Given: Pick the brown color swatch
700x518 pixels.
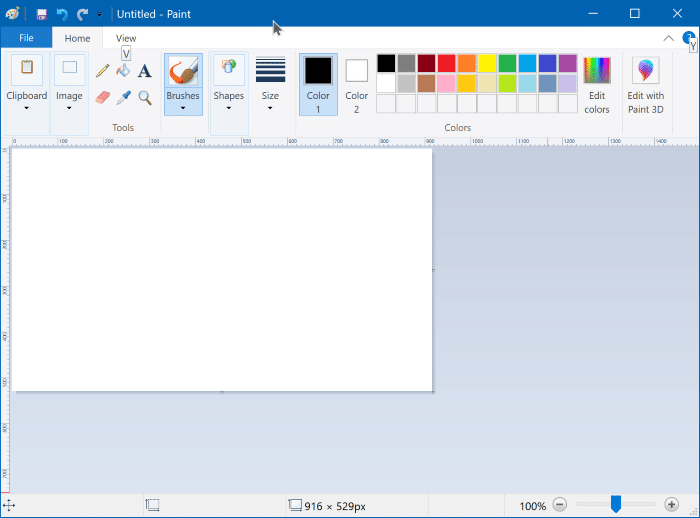Looking at the screenshot, I should (426, 84).
